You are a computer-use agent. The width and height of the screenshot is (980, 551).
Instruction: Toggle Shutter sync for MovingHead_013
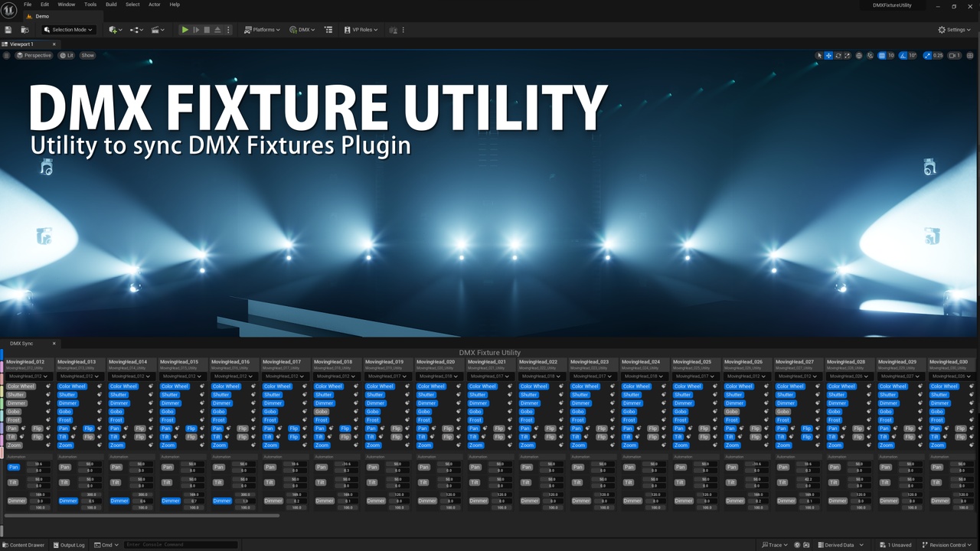click(67, 395)
